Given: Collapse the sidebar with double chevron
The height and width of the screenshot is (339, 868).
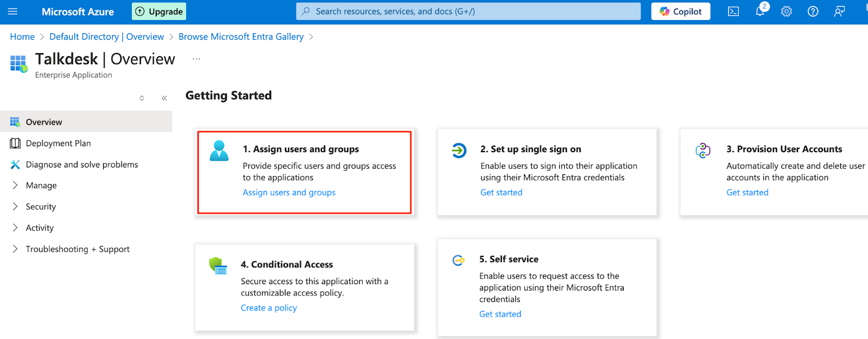Looking at the screenshot, I should point(164,98).
